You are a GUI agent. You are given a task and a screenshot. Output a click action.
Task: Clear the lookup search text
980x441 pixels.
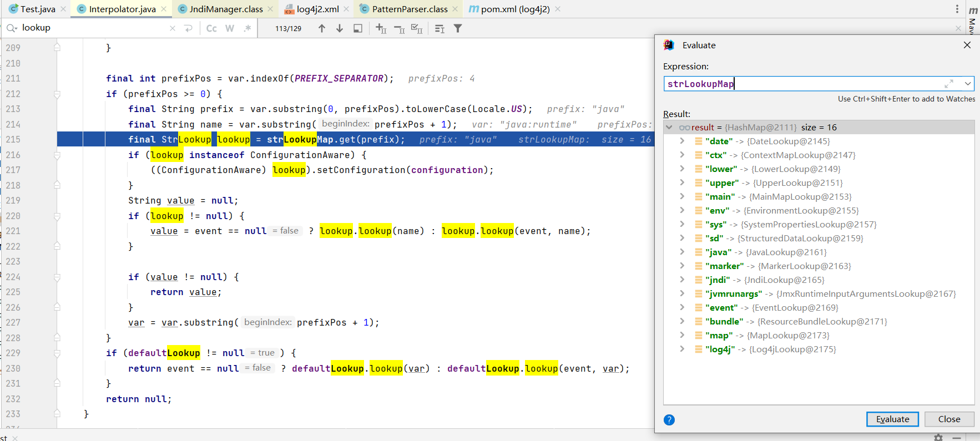click(173, 28)
